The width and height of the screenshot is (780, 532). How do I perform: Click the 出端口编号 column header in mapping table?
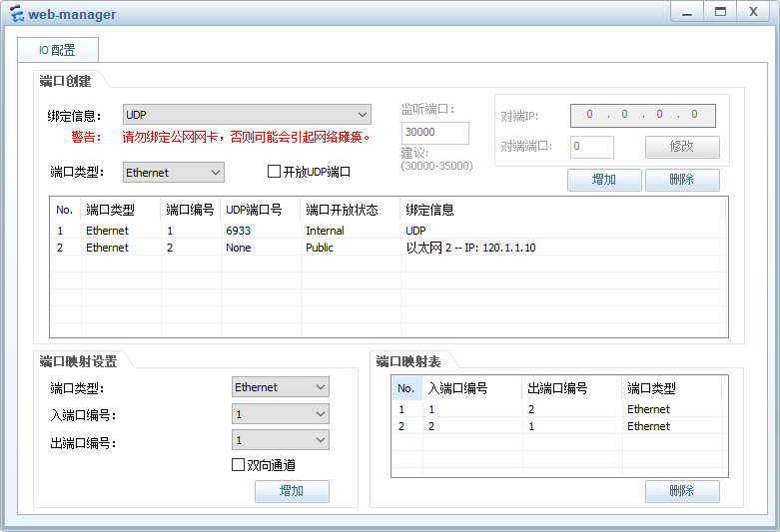(572, 388)
